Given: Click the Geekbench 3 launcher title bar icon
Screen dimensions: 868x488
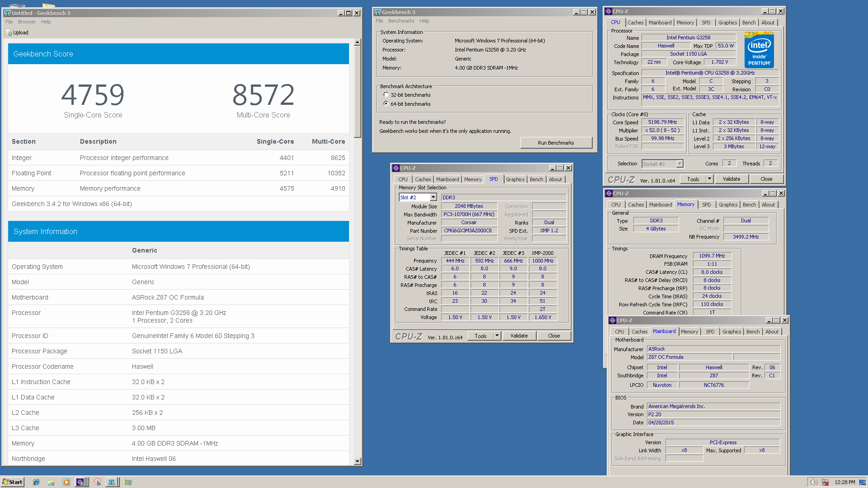Looking at the screenshot, I should click(378, 12).
